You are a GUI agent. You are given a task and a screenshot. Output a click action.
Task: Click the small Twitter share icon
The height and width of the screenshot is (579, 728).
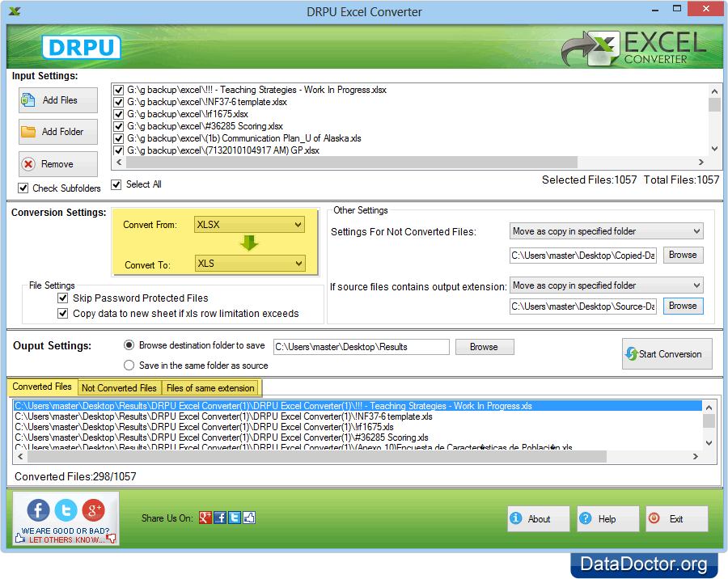[x=235, y=518]
